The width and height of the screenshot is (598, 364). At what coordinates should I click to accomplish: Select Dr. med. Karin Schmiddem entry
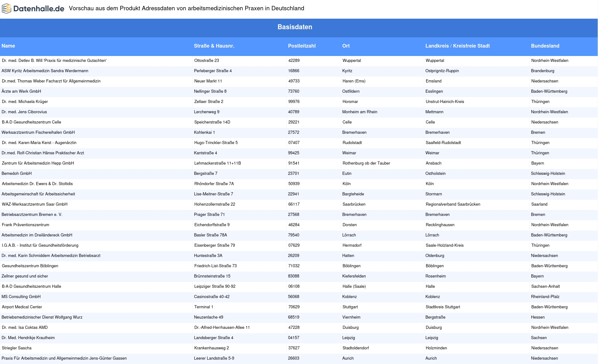[x=51, y=256]
